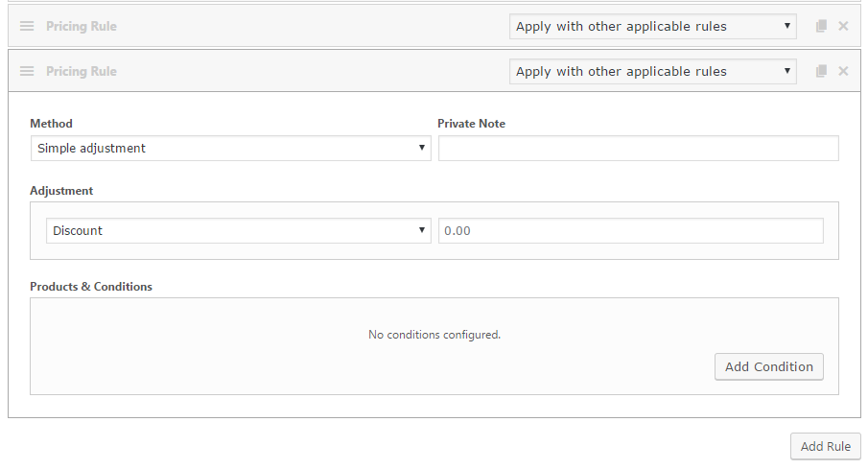Open the Method dropdown showing Simple adjustment
The image size is (868, 469).
click(x=231, y=149)
